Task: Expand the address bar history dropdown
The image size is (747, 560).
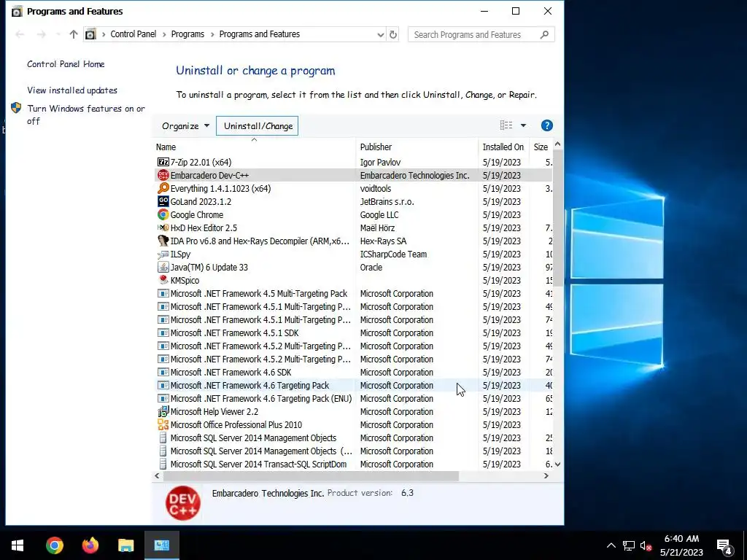Action: pos(380,34)
